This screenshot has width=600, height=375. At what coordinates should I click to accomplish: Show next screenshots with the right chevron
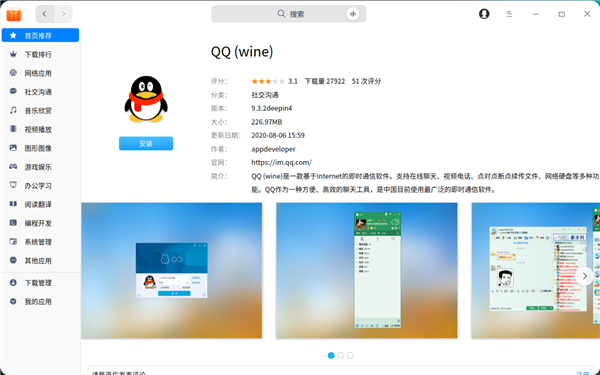(584, 276)
